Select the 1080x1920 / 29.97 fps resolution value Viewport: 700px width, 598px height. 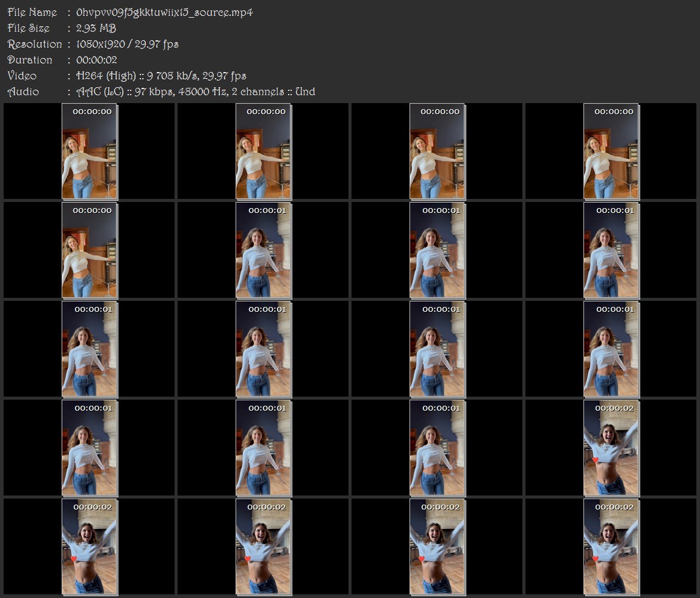[x=127, y=44]
